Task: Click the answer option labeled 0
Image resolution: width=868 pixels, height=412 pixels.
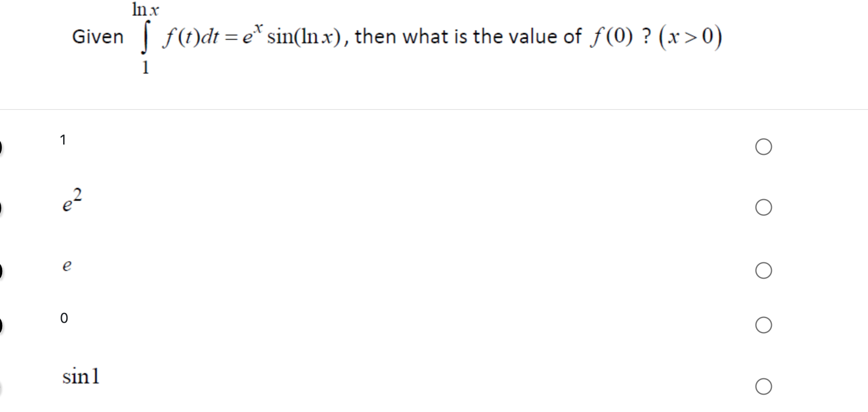Action: 64,319
